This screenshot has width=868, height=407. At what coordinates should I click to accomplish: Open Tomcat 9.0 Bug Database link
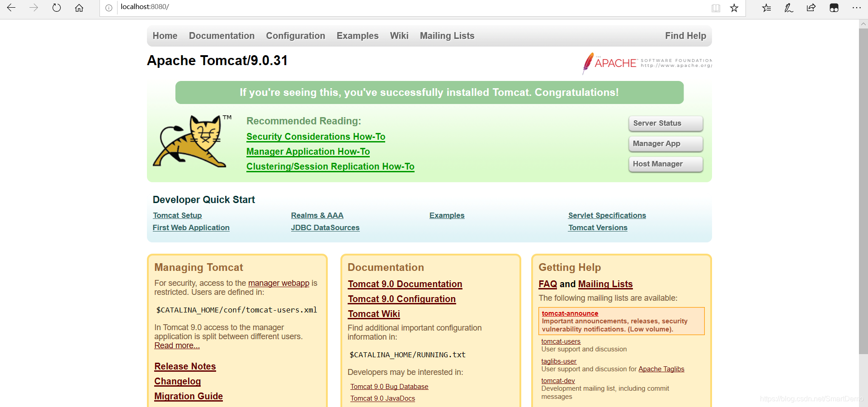pos(389,387)
